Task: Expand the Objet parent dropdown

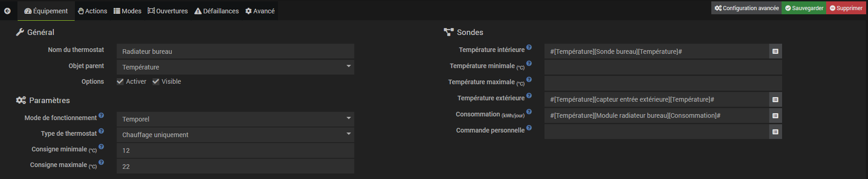Action: 235,67
